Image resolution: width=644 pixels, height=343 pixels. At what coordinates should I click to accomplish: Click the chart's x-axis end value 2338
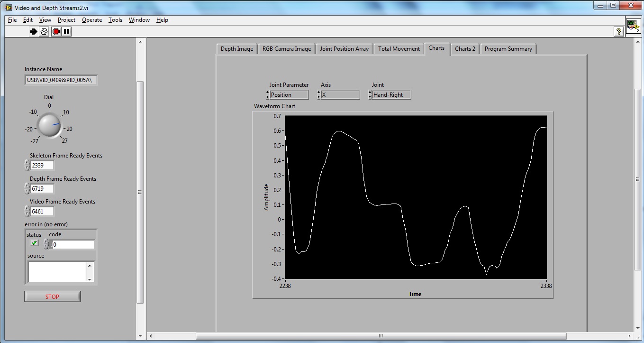click(546, 286)
